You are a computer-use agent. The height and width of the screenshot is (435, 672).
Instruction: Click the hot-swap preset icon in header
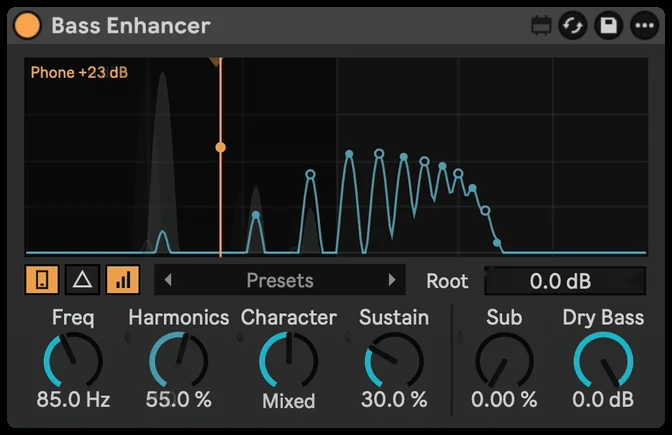[x=573, y=26]
